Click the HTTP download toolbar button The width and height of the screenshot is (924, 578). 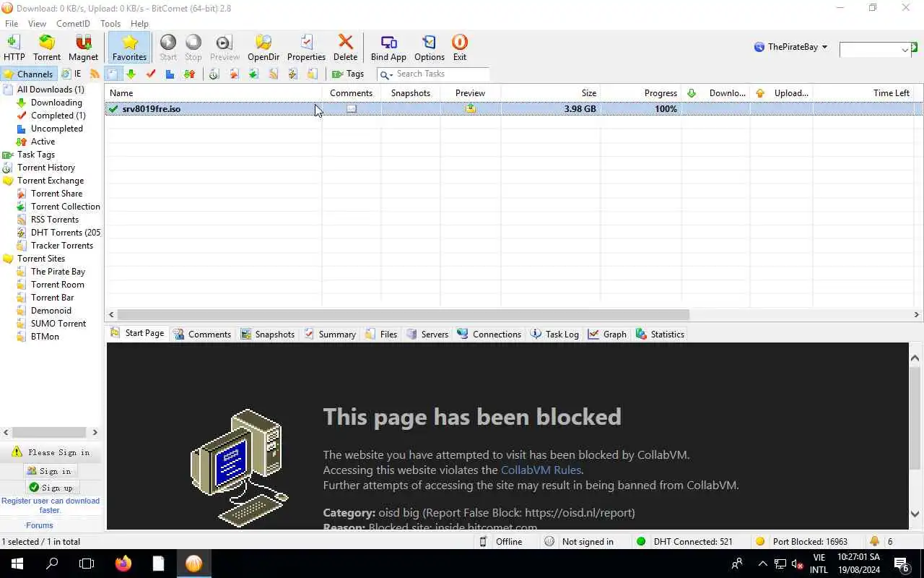pyautogui.click(x=14, y=48)
